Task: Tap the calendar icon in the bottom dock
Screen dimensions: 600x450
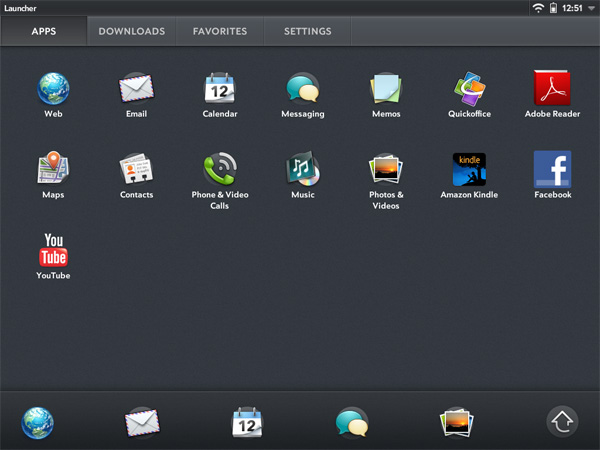Action: pos(247,422)
